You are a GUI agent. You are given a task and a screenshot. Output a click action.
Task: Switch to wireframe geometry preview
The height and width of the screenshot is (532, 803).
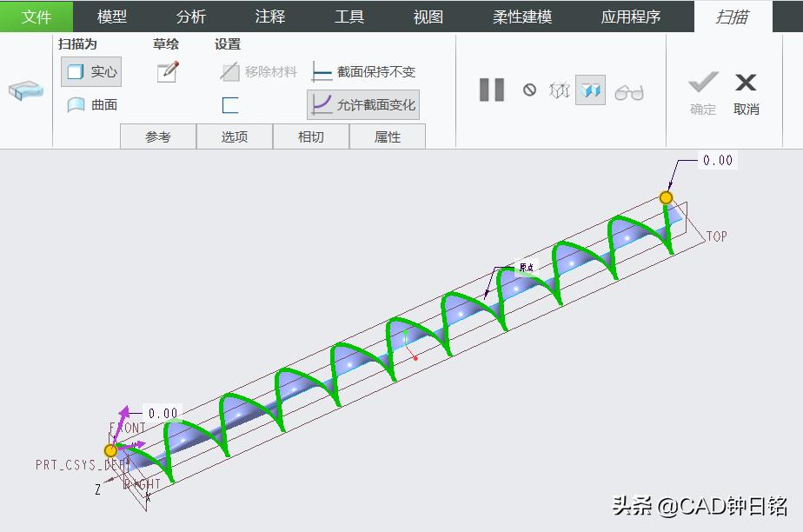[561, 90]
